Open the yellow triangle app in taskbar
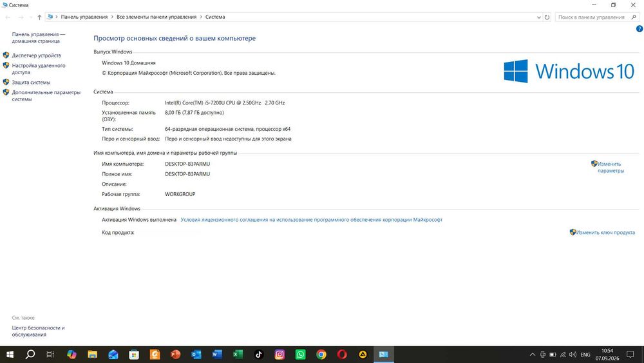 (363, 355)
